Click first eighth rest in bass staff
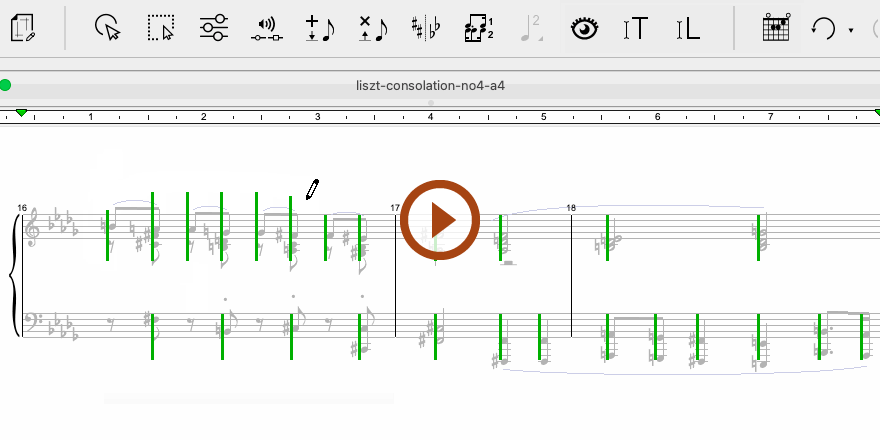The width and height of the screenshot is (880, 440). coord(110,322)
